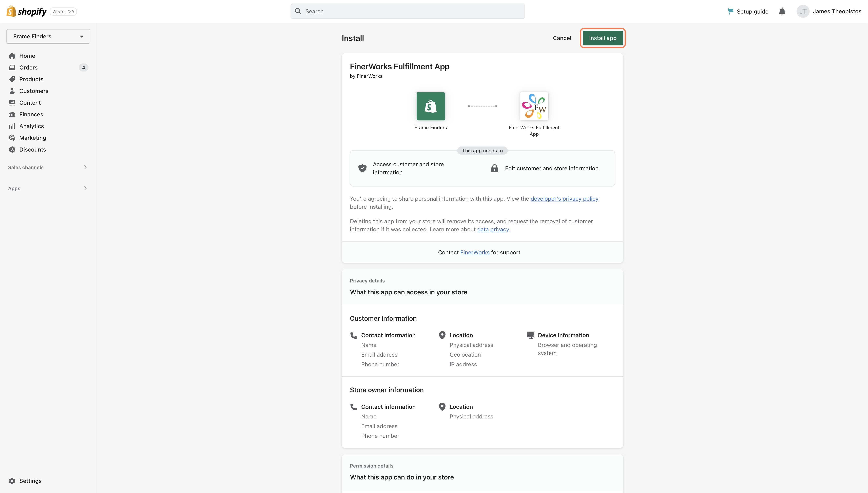
Task: Open the data privacy link
Action: 493,230
